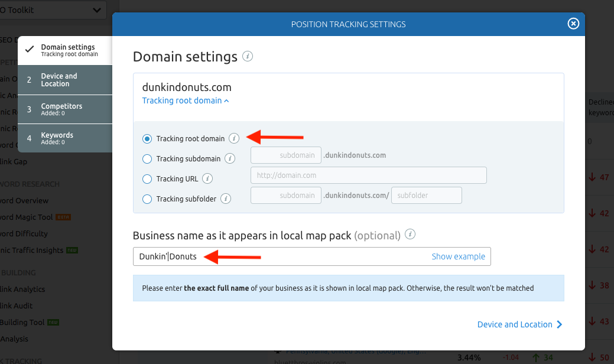The image size is (614, 364).
Task: Open Backlink Audit in background sidebar
Action: click(17, 305)
